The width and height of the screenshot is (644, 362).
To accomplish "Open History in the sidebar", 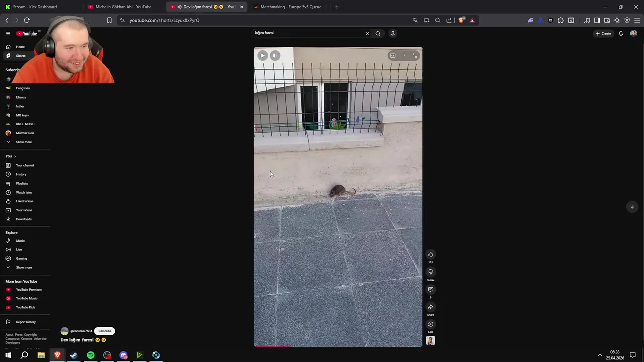I will point(21,174).
